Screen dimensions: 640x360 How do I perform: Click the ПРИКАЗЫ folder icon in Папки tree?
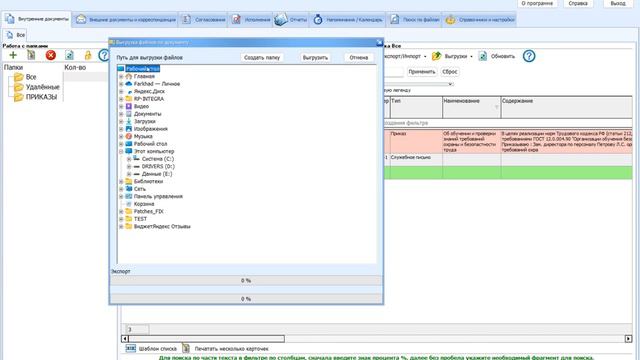tap(19, 97)
